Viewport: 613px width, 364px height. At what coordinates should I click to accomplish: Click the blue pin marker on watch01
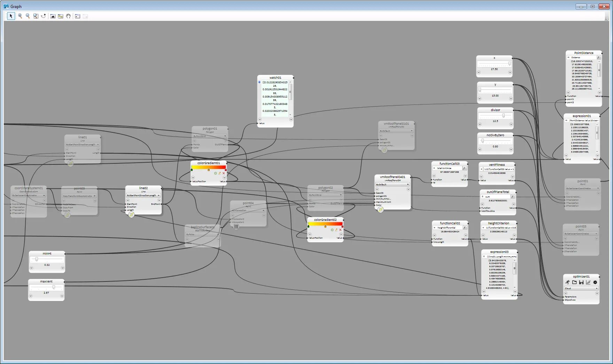point(259,82)
